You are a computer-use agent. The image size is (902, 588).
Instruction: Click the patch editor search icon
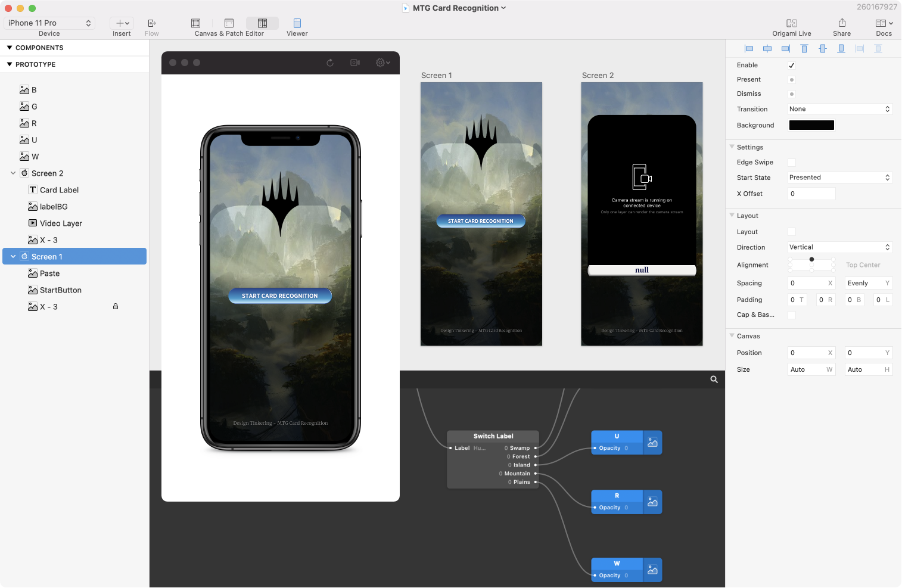pos(714,379)
